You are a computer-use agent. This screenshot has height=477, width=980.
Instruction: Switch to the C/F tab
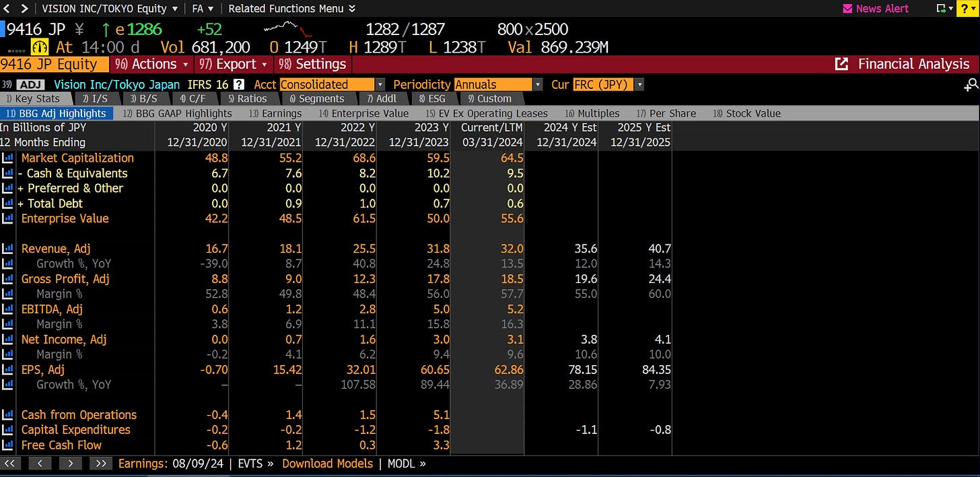(193, 98)
